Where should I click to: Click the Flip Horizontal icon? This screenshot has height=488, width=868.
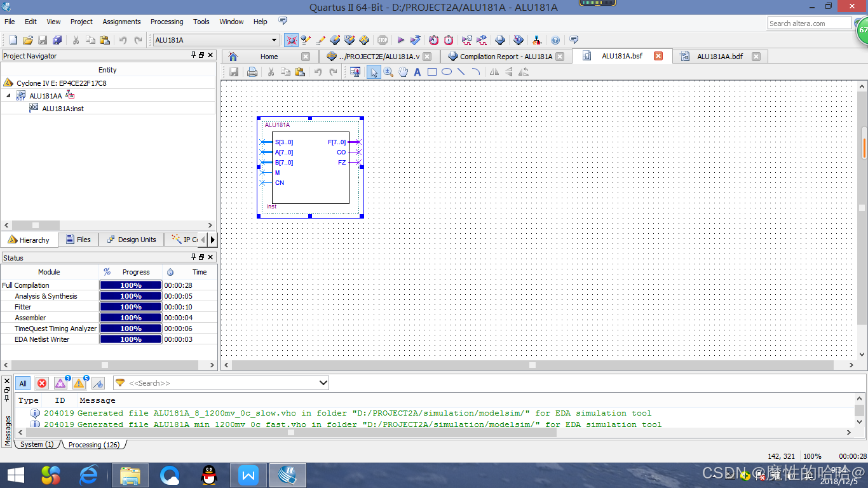494,72
